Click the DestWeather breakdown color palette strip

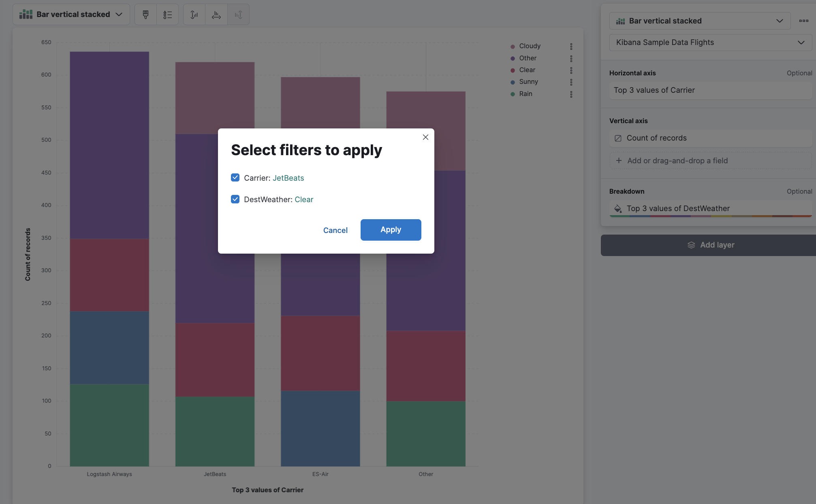pos(710,217)
